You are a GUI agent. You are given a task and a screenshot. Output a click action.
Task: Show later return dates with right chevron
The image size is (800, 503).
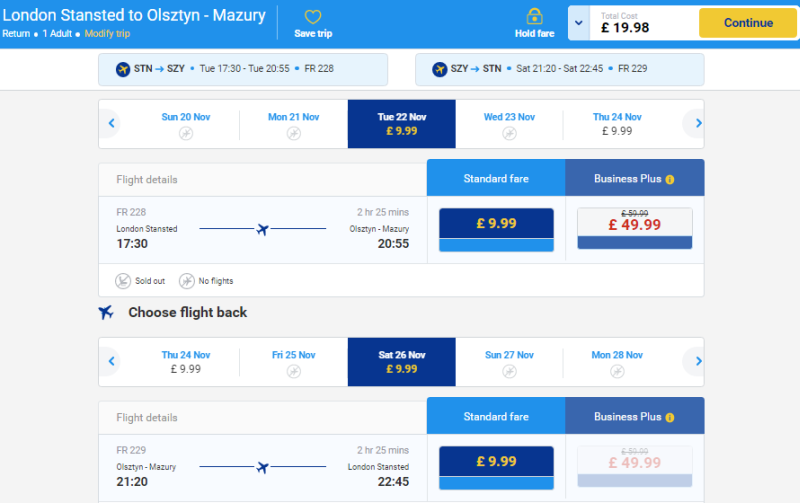[x=698, y=361]
